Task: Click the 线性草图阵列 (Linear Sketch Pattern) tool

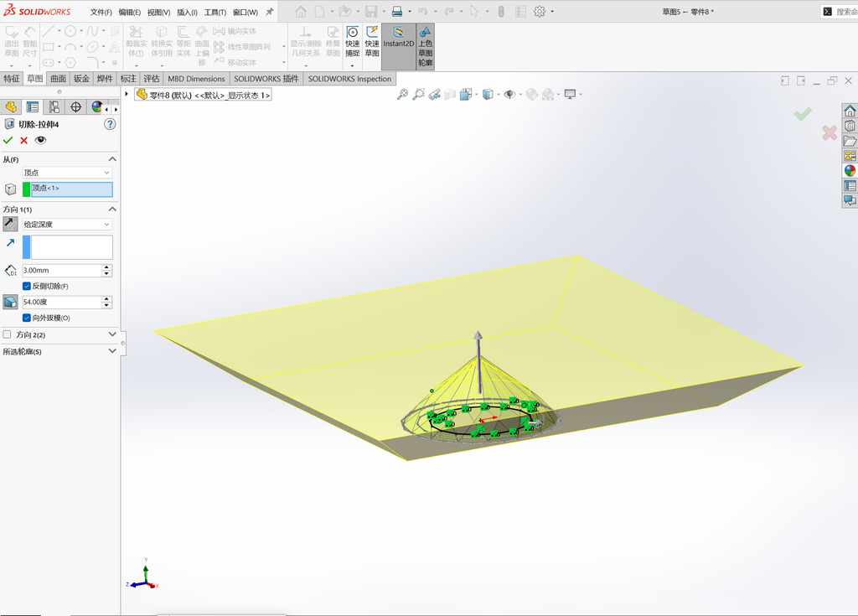Action: click(242, 47)
